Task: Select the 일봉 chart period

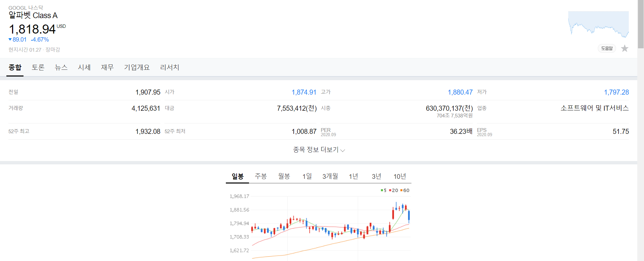Action: pos(238,176)
